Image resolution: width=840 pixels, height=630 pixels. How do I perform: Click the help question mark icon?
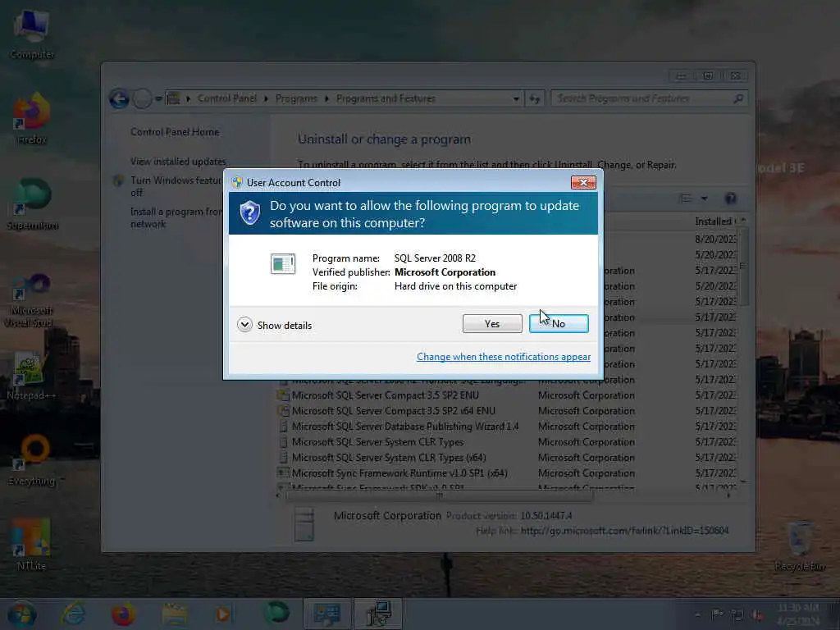730,199
